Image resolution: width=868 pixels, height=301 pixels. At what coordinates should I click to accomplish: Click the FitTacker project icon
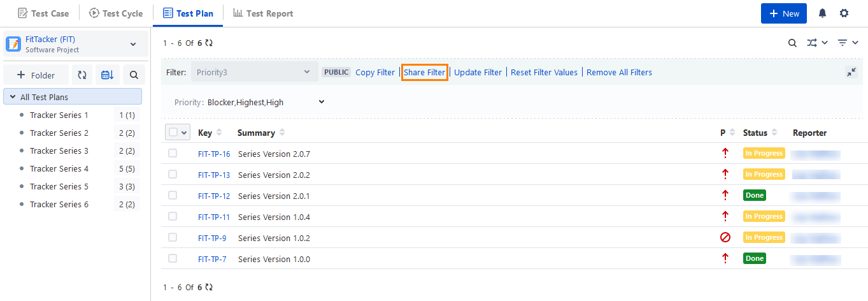pyautogui.click(x=13, y=44)
